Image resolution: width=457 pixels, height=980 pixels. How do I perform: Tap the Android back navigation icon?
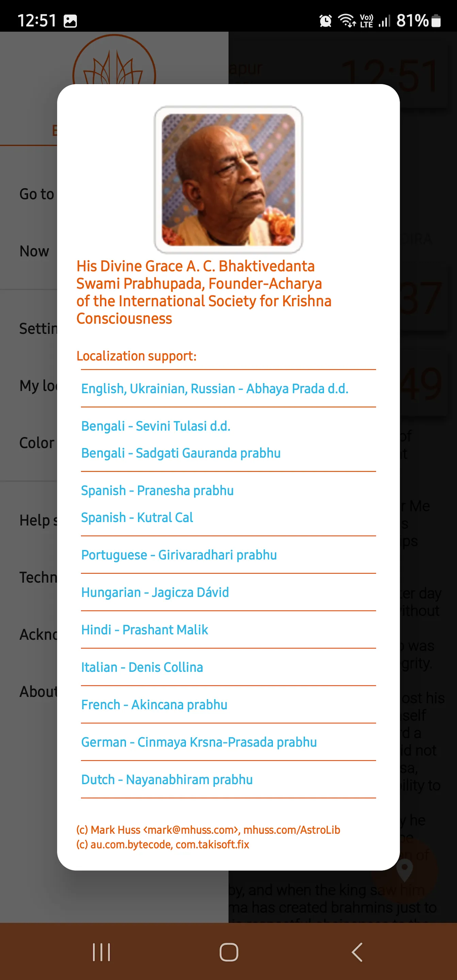point(357,952)
